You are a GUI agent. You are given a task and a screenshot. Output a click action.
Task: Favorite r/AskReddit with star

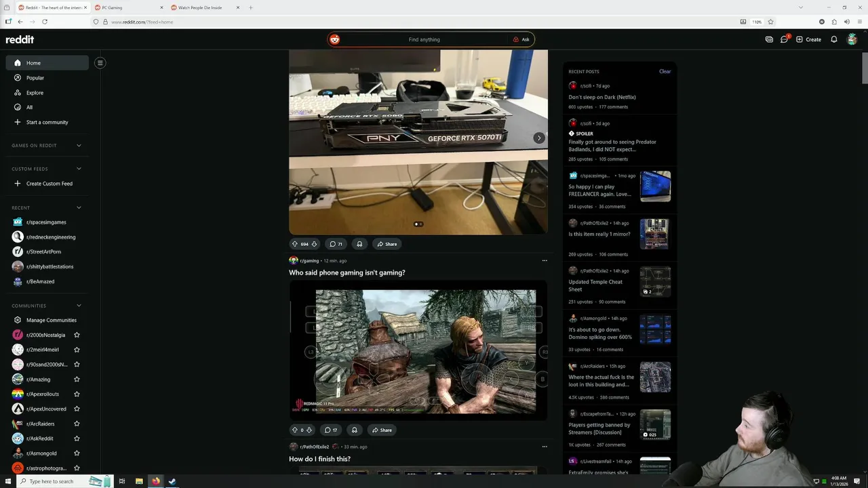(x=77, y=439)
